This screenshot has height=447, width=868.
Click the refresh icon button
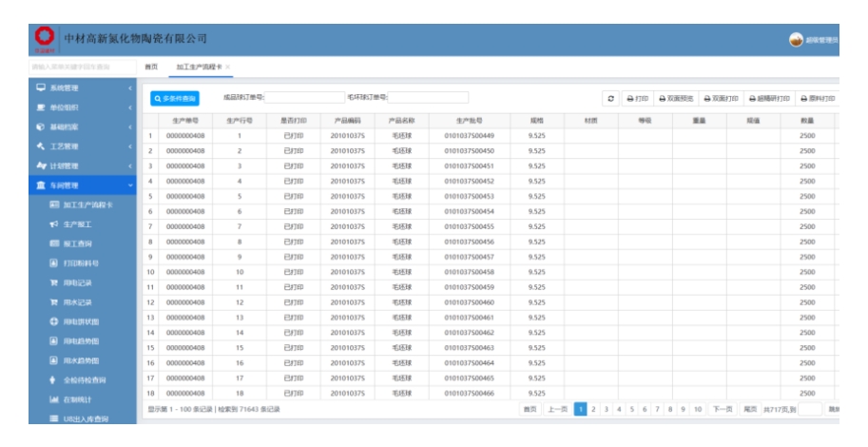[610, 99]
